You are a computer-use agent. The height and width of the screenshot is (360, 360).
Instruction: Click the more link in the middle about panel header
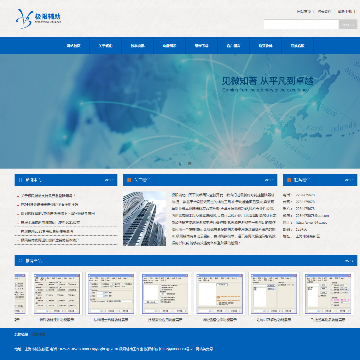(269, 180)
